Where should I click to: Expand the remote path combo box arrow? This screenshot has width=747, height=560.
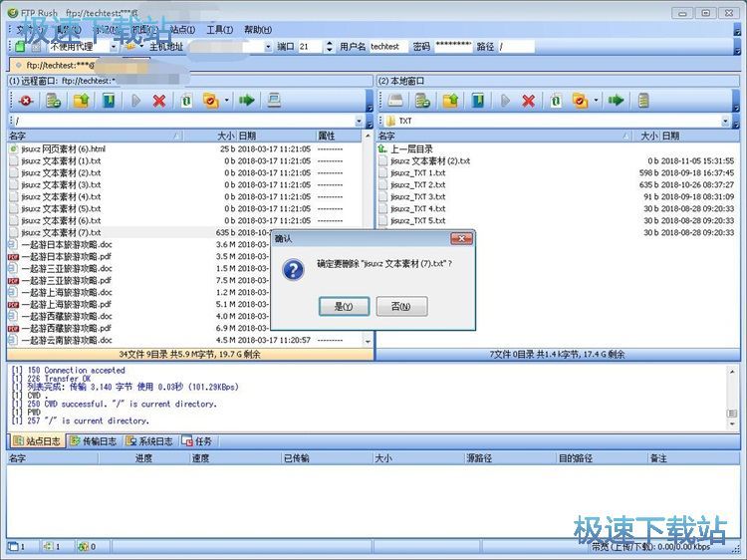[x=359, y=121]
